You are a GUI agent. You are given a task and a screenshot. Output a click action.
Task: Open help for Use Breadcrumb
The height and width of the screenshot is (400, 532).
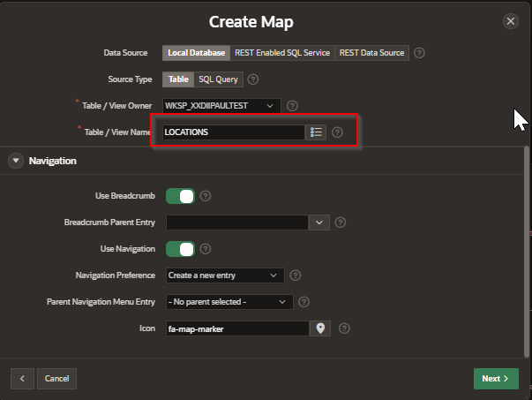(x=206, y=196)
